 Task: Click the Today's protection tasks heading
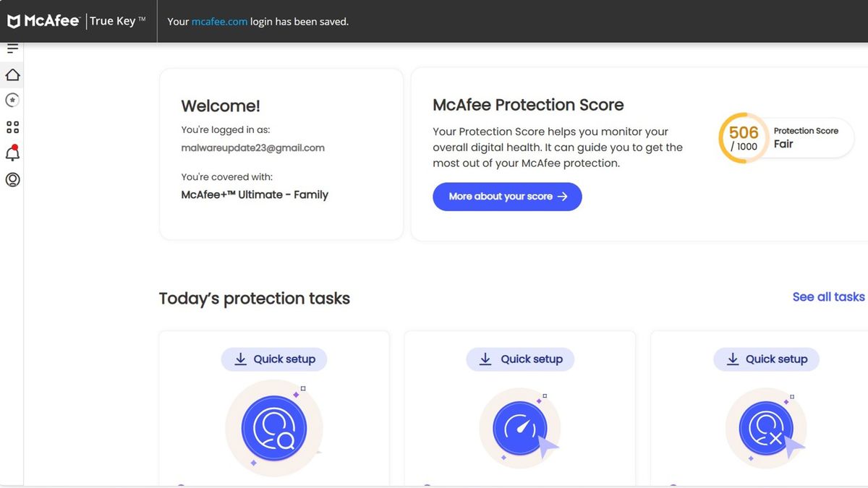click(x=255, y=298)
